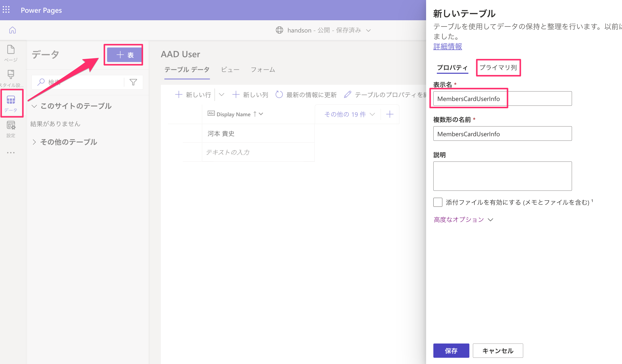Expand その他のテーブル section
Screen dimensions: 622x364
pyautogui.click(x=34, y=142)
